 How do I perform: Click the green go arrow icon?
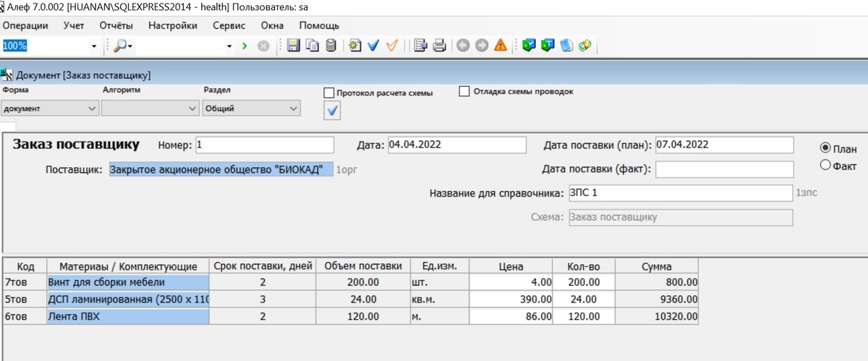point(244,46)
